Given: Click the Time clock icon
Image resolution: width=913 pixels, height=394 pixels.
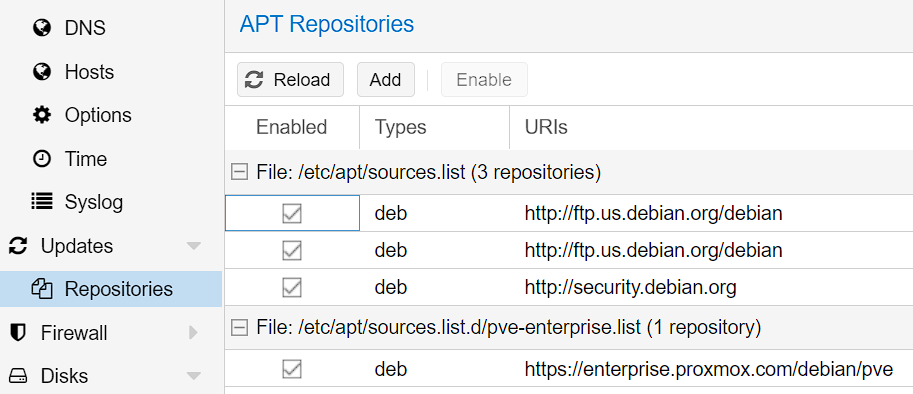Looking at the screenshot, I should point(41,159).
